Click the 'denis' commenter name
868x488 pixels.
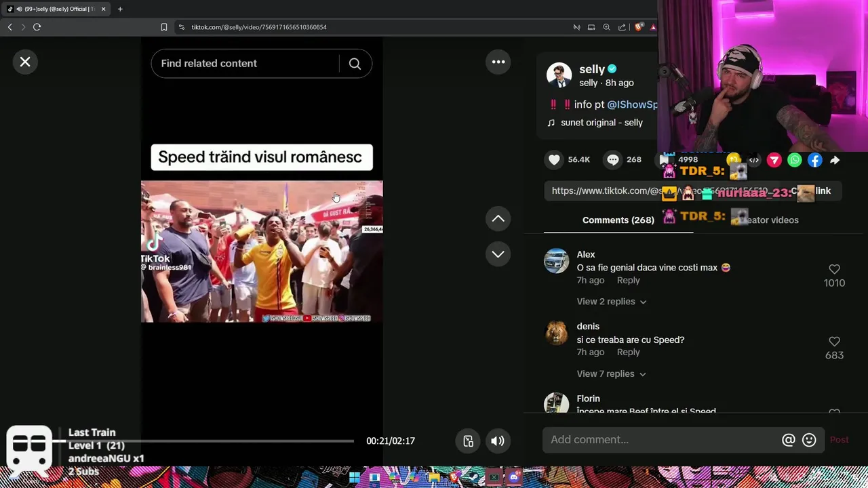[x=588, y=327]
